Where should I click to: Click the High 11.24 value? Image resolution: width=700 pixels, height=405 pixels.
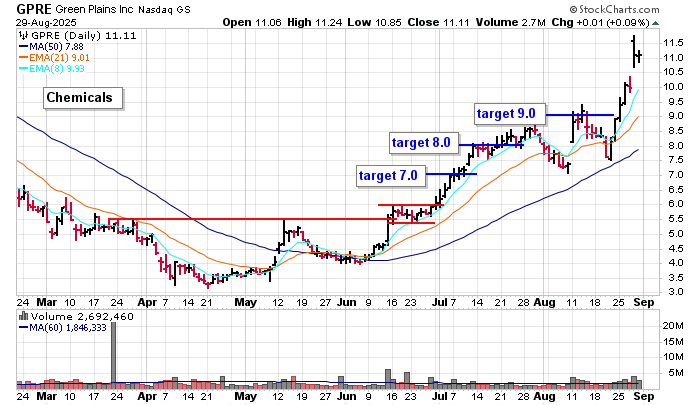tap(315, 22)
